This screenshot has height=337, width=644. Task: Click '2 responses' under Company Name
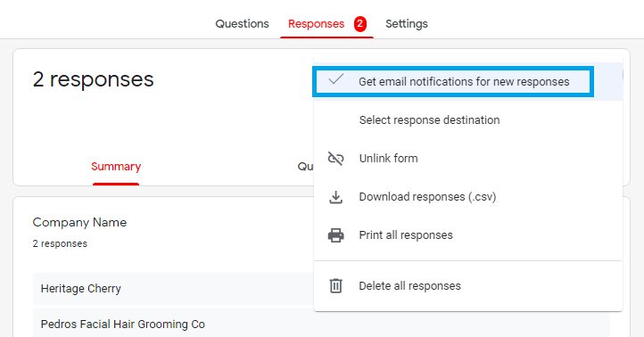(60, 243)
